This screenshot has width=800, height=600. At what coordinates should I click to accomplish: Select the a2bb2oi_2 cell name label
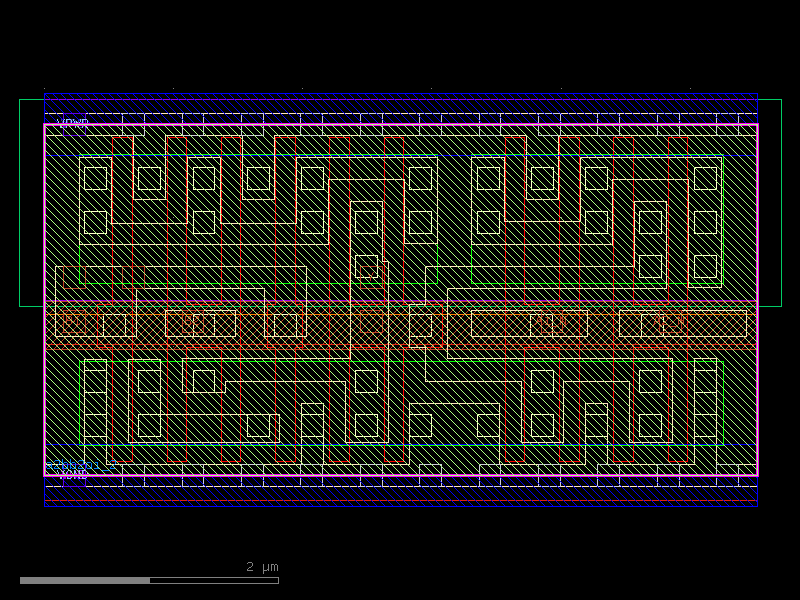click(x=80, y=467)
